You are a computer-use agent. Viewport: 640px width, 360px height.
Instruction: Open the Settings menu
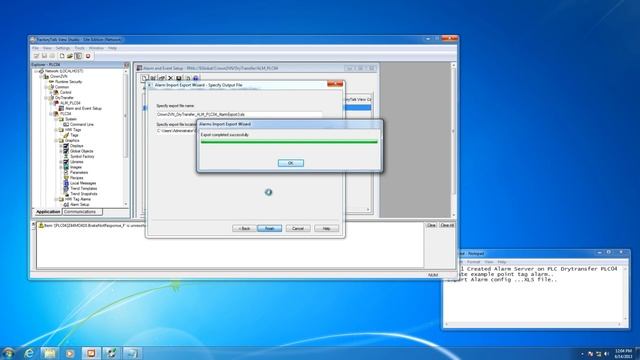click(x=63, y=48)
